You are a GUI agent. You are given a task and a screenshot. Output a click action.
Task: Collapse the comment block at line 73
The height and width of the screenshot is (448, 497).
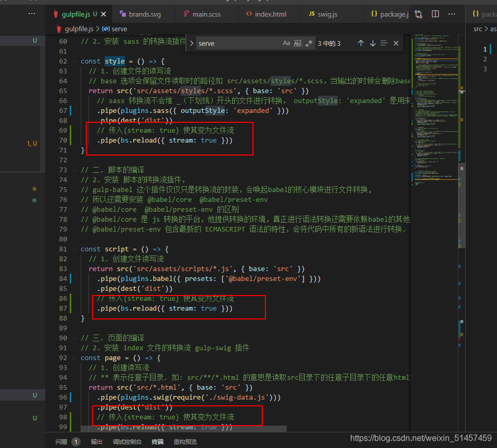[x=75, y=170]
